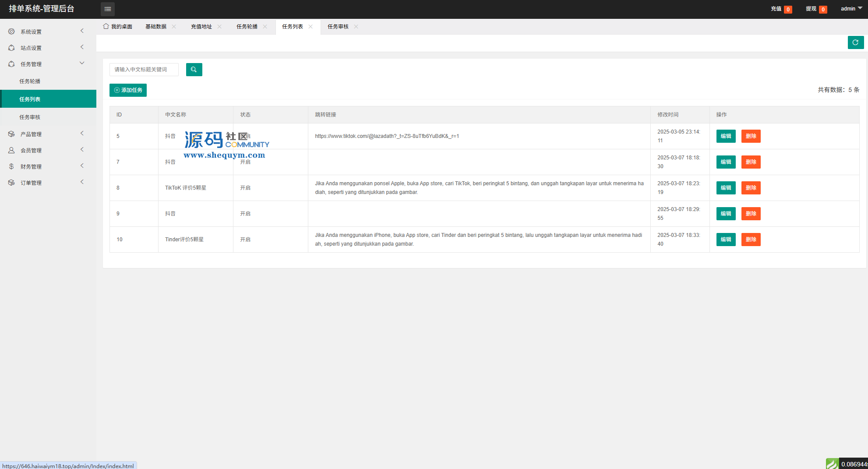Image resolution: width=868 pixels, height=469 pixels.
Task: Click the green refresh icon button
Action: coord(855,42)
